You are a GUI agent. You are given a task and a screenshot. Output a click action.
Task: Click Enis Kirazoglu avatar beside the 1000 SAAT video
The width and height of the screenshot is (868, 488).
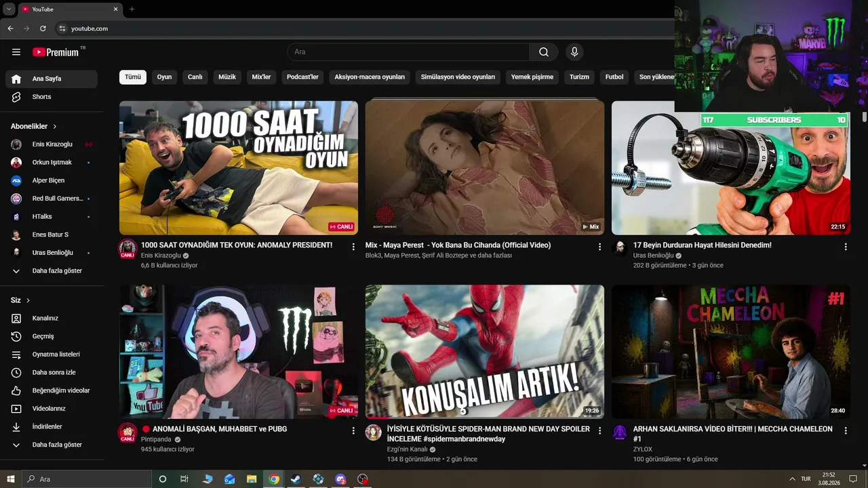[127, 249]
